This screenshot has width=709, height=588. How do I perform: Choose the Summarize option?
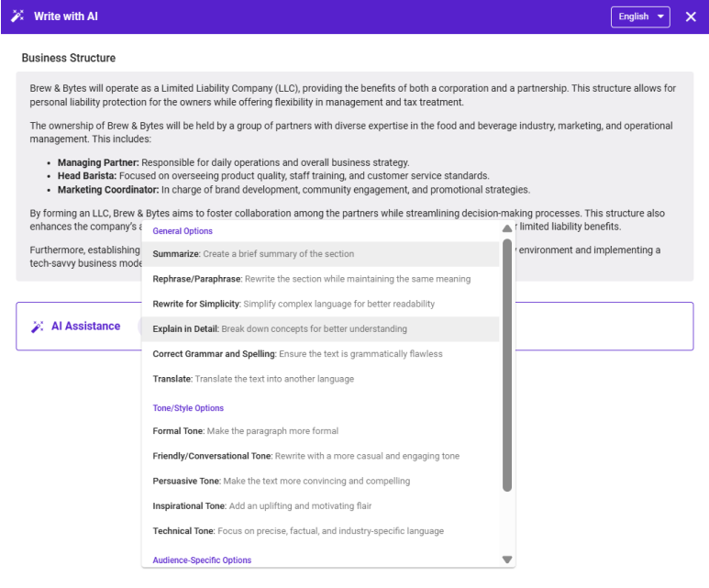(320, 254)
